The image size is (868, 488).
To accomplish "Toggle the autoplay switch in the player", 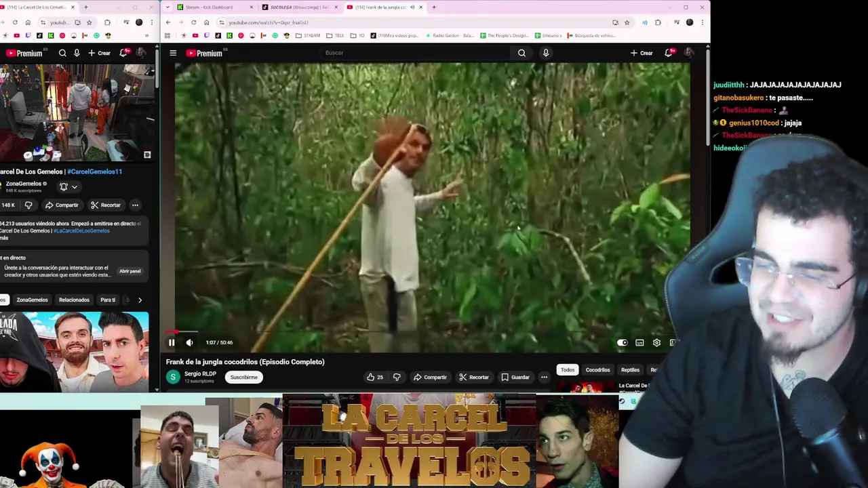I will (622, 342).
